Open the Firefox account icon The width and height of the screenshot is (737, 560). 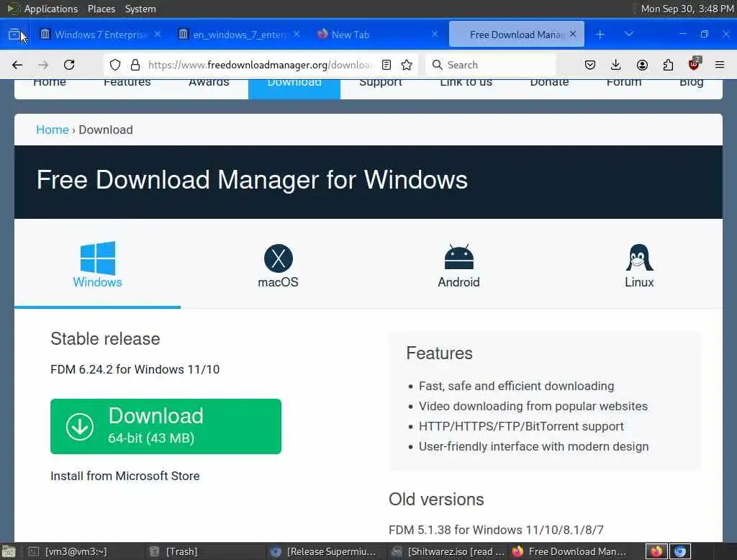pos(642,65)
